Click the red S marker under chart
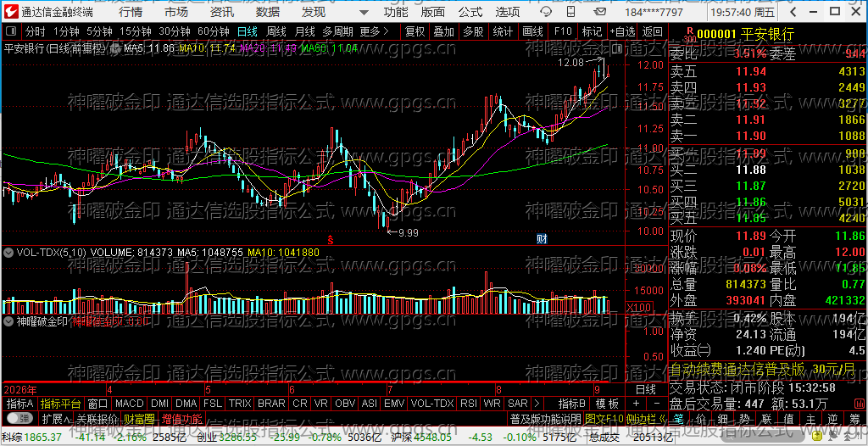This screenshot has width=868, height=446. (330, 239)
